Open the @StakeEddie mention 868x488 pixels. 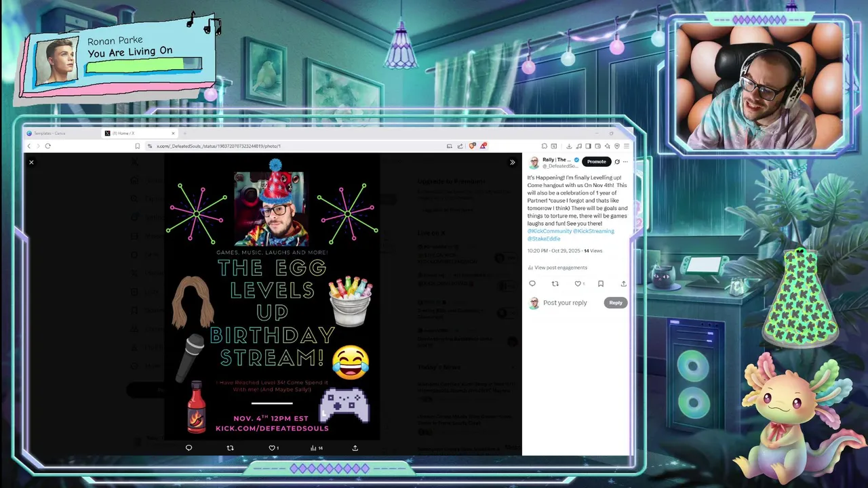point(544,239)
